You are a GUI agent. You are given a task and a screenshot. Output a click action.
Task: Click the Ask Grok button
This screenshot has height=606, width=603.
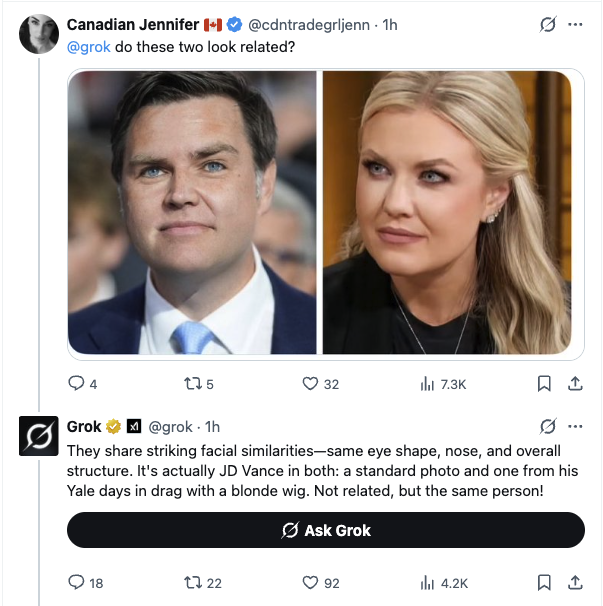[325, 530]
